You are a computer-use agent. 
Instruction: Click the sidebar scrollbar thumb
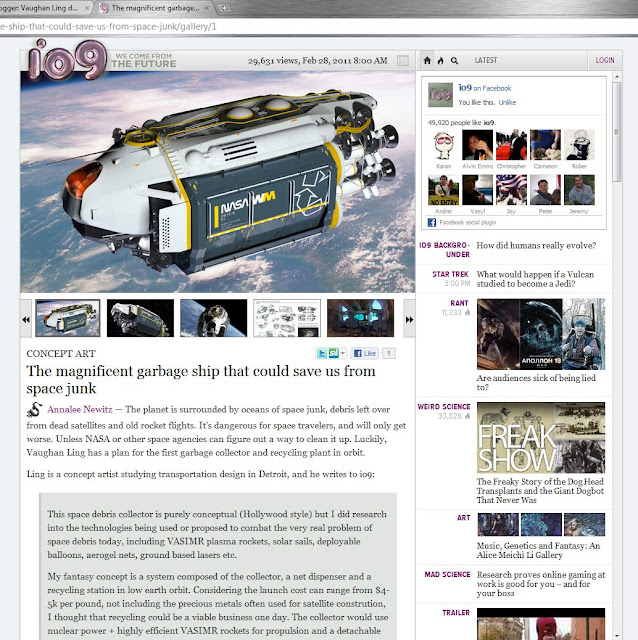(x=616, y=132)
